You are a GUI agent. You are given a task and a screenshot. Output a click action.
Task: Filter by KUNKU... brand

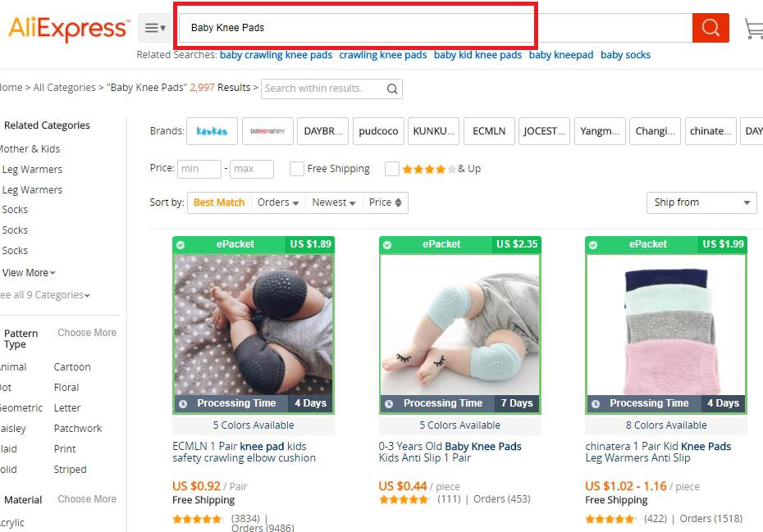point(433,131)
